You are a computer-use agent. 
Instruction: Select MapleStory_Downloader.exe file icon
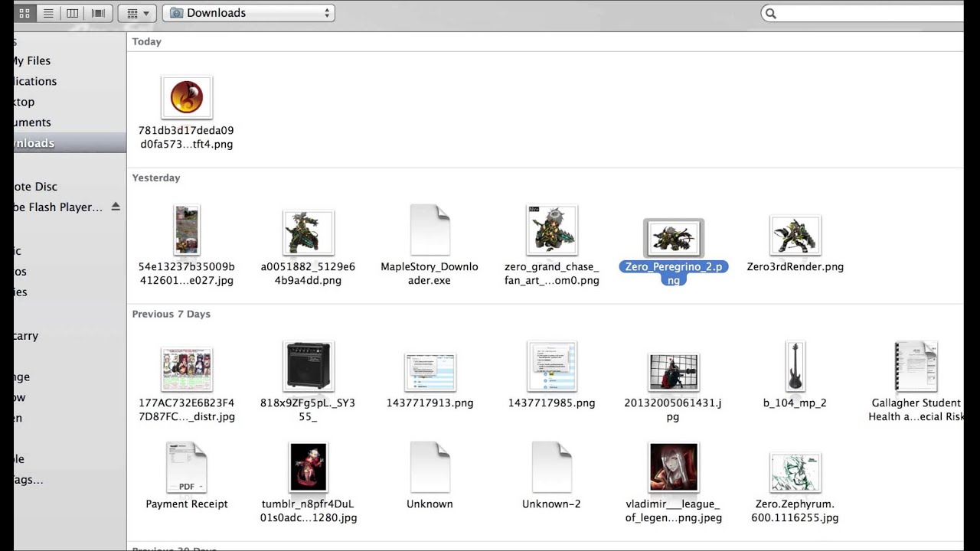pyautogui.click(x=430, y=230)
